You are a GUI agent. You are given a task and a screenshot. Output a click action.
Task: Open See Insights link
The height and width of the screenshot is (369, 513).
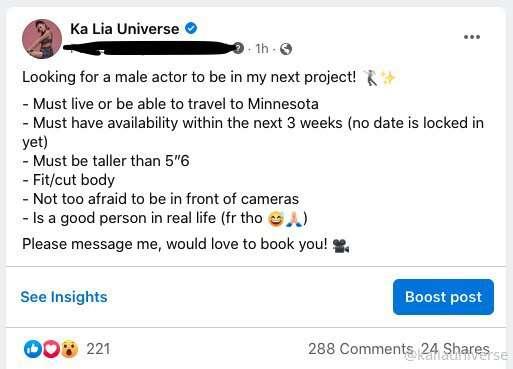[64, 297]
